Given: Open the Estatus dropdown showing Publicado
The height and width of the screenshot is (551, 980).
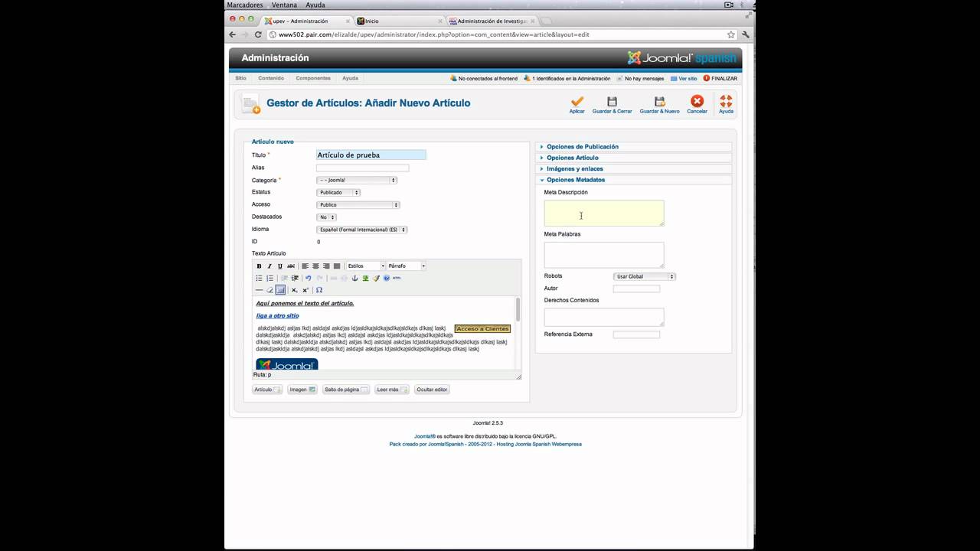Looking at the screenshot, I should click(x=338, y=192).
